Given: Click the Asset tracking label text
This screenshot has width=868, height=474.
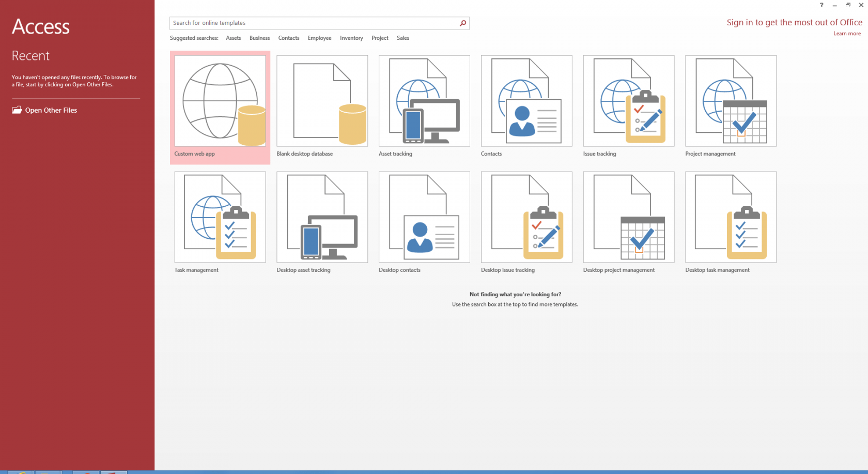Looking at the screenshot, I should (x=395, y=154).
